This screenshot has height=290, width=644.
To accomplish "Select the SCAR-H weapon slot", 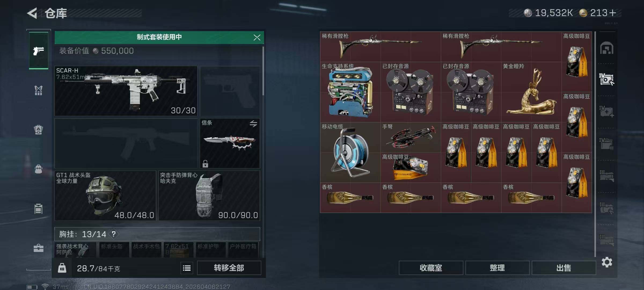I will point(126,91).
